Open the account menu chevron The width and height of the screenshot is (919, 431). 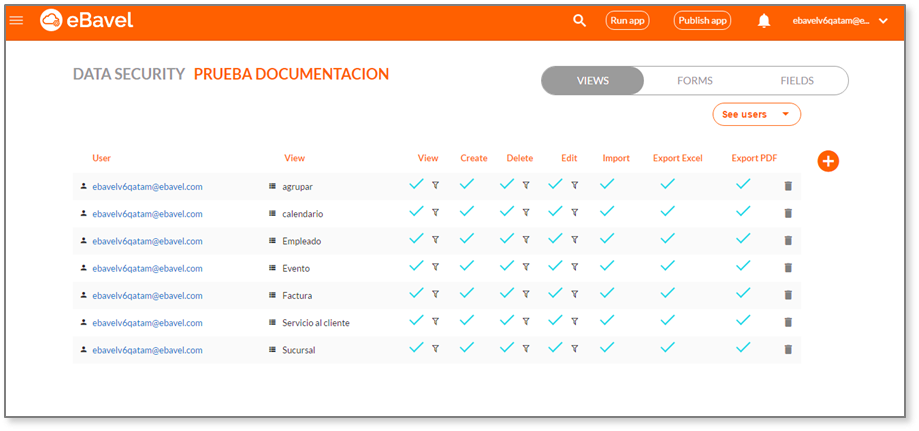click(x=884, y=21)
